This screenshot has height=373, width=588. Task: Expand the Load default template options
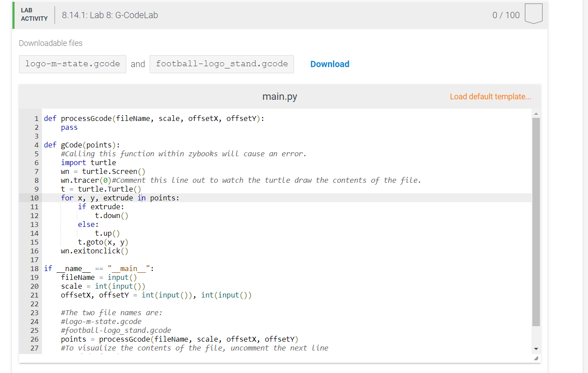click(490, 96)
